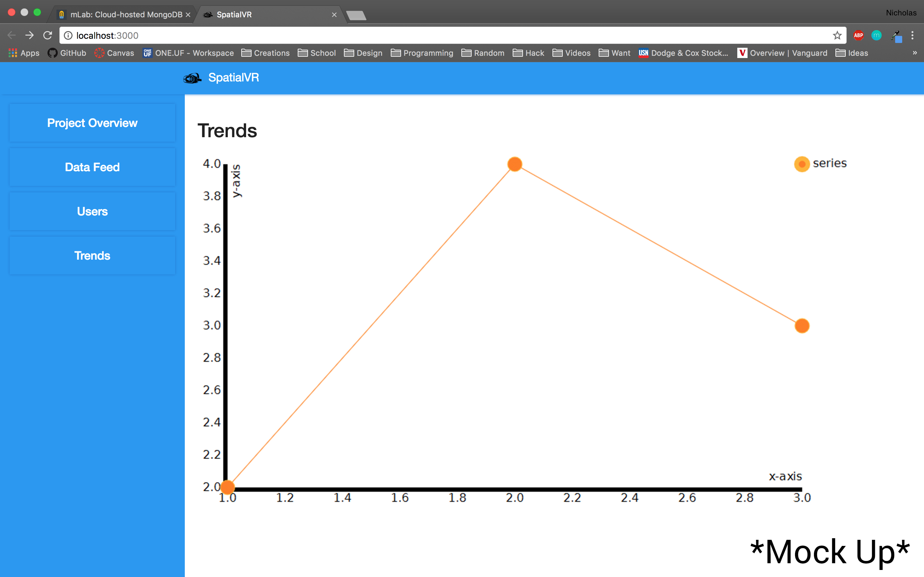Switch to the mLab MongoDB tab
The height and width of the screenshot is (577, 924).
[x=122, y=14]
